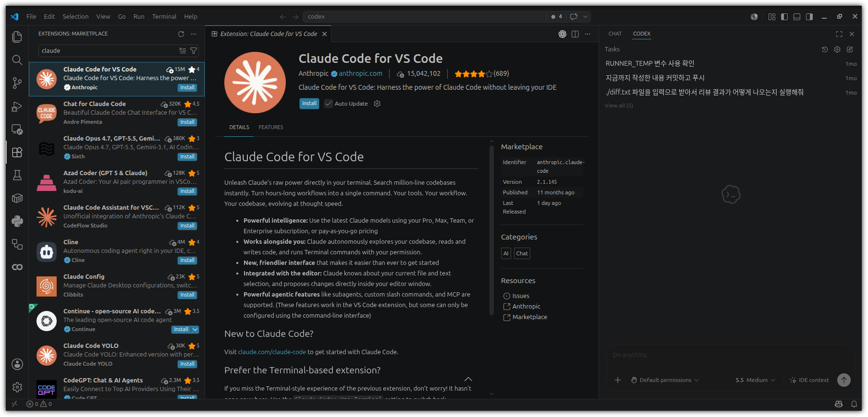Customize the editor layout

772,17
